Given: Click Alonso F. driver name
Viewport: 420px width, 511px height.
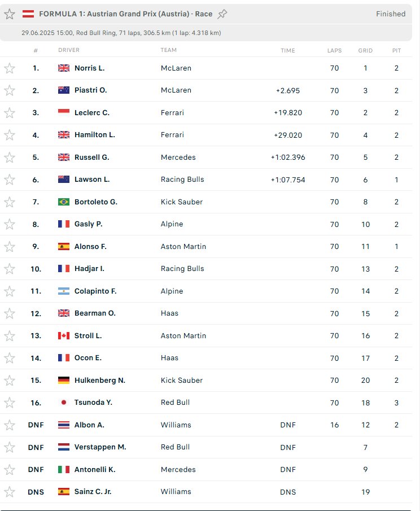Looking at the screenshot, I should 90,246.
